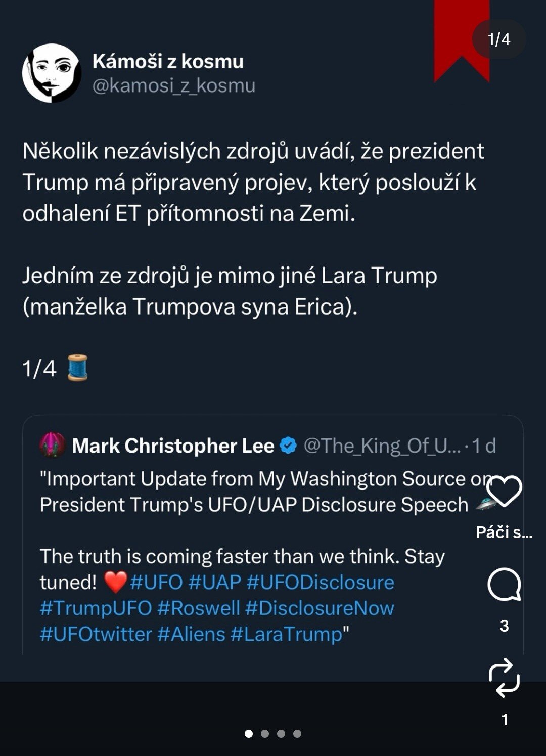
Task: Tap the blue verified badge
Action: point(288,446)
